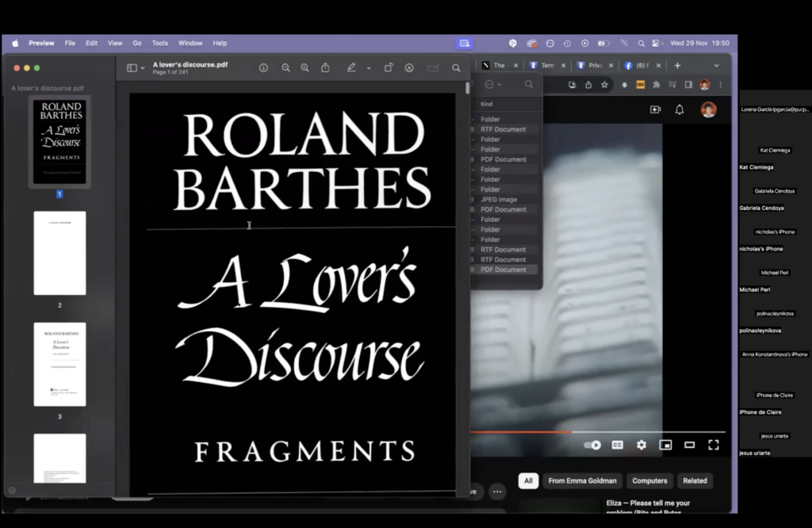Click the Preview document vertical scrollbar
812x528 pixels.
467,88
